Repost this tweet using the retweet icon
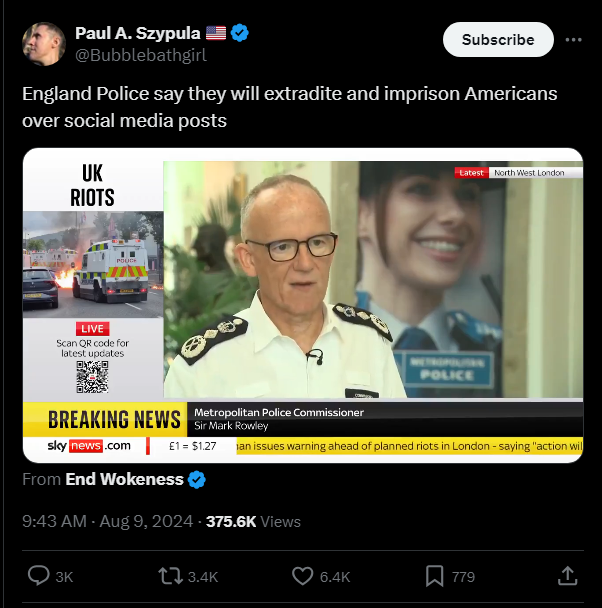This screenshot has width=602, height=608. tap(170, 576)
